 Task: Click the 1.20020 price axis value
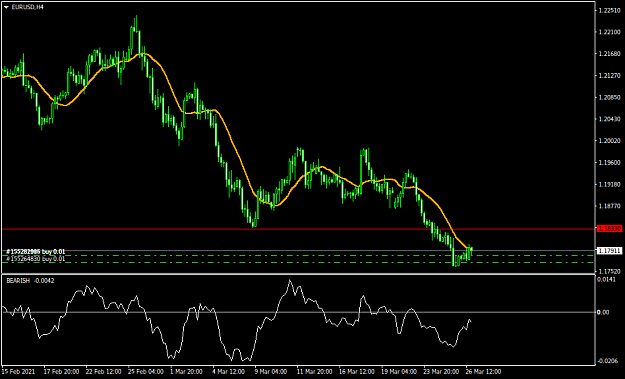pyautogui.click(x=609, y=141)
